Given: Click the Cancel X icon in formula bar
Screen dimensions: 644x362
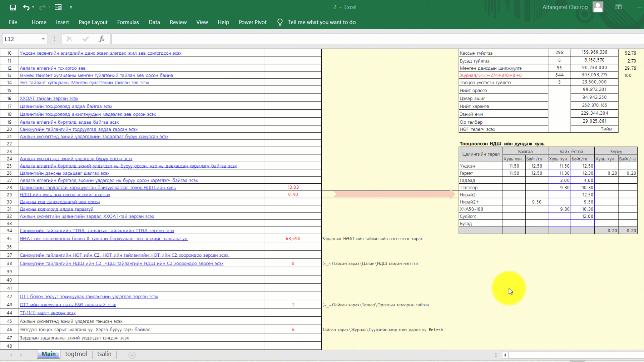Looking at the screenshot, I should tap(69, 39).
